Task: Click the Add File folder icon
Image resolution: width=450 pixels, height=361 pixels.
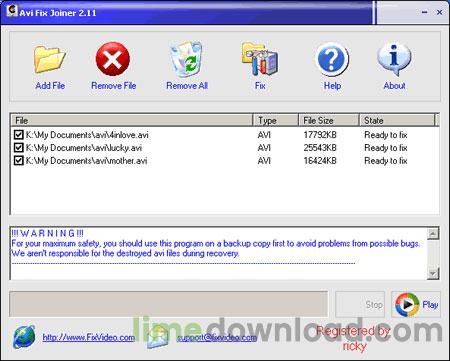Action: (49, 60)
